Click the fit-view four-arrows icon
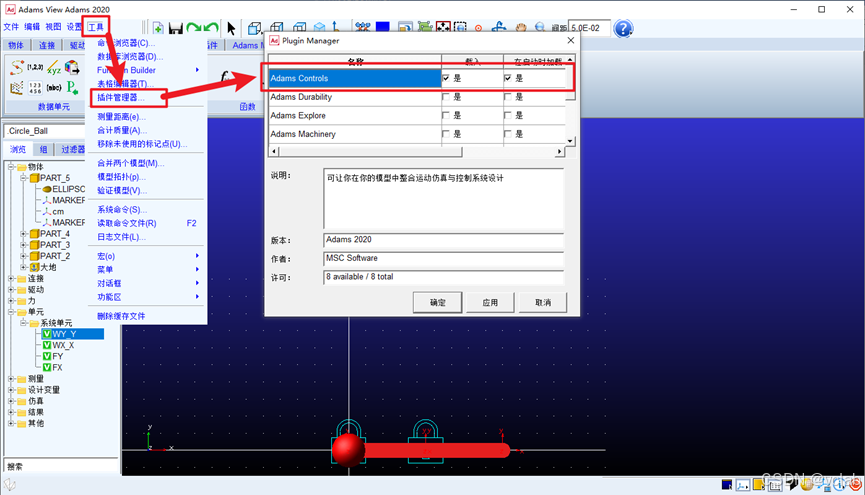 (442, 27)
